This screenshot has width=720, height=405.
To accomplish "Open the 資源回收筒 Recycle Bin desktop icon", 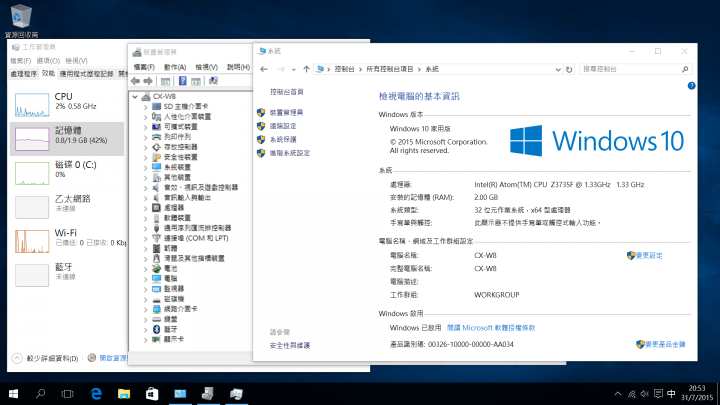I will tap(21, 21).
